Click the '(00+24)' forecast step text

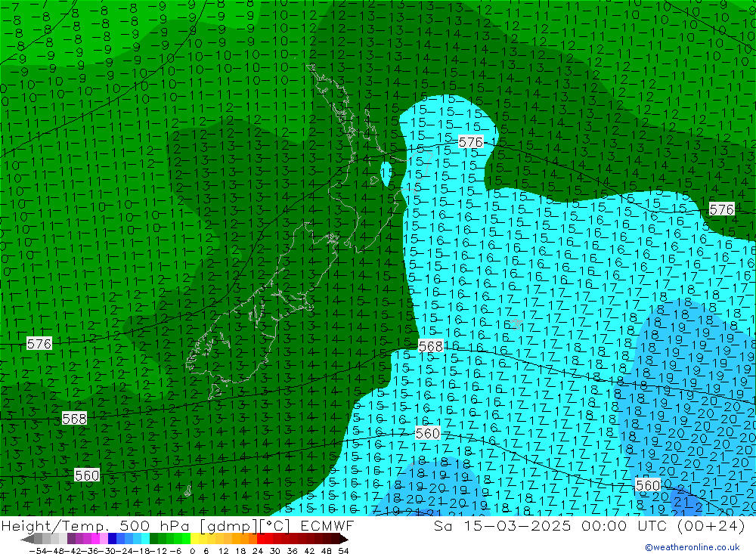[711, 526]
